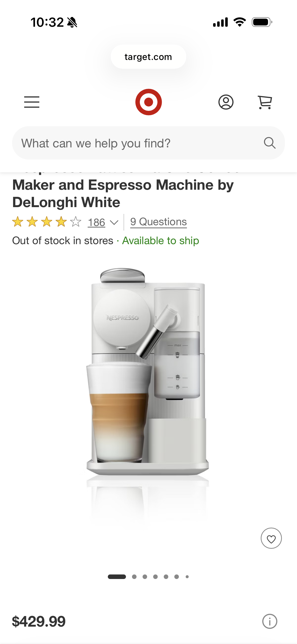Open price info icon next to $429.99
297x644 pixels.
(x=270, y=621)
